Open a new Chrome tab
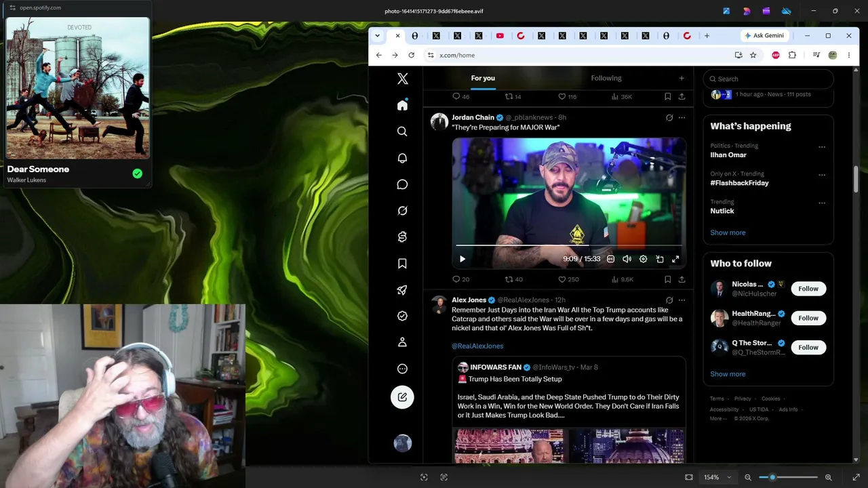Image resolution: width=868 pixels, height=488 pixels. click(707, 36)
